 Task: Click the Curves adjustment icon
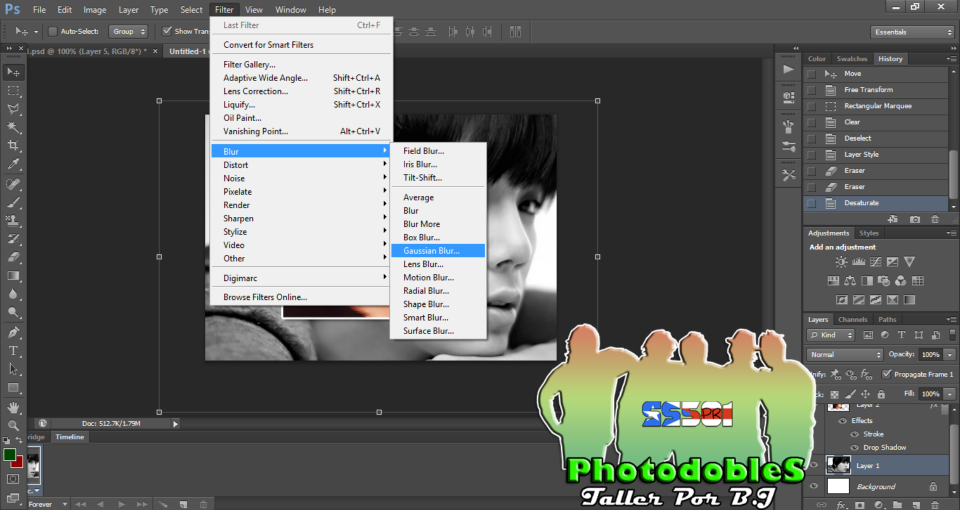876,262
